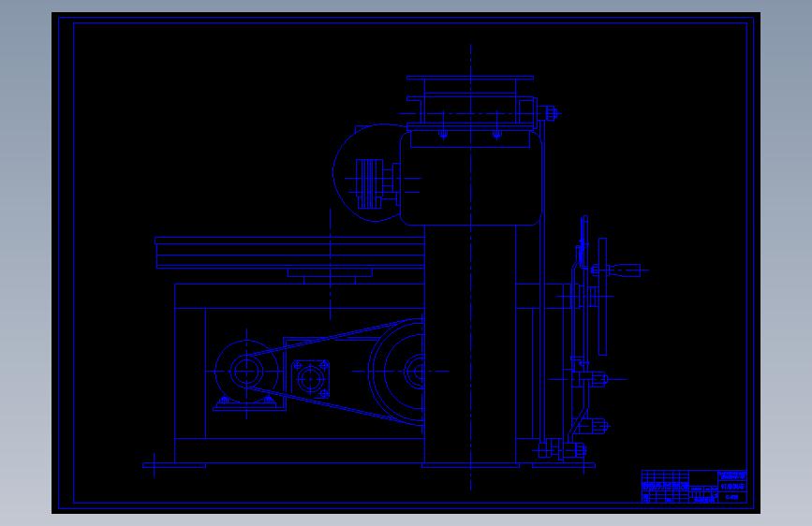Select the horizontal work table slab
The image size is (812, 526).
coord(290,253)
